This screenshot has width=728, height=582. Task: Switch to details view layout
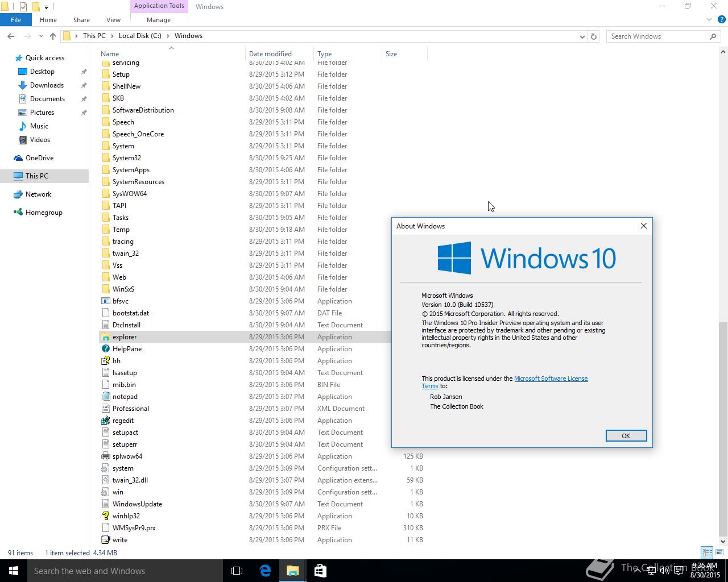pyautogui.click(x=707, y=552)
